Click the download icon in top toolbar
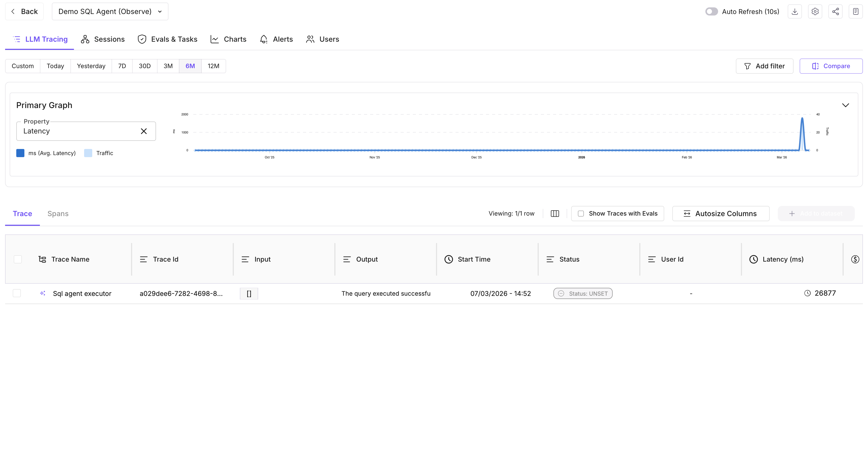Screen dimensions: 868x450 pos(795,11)
